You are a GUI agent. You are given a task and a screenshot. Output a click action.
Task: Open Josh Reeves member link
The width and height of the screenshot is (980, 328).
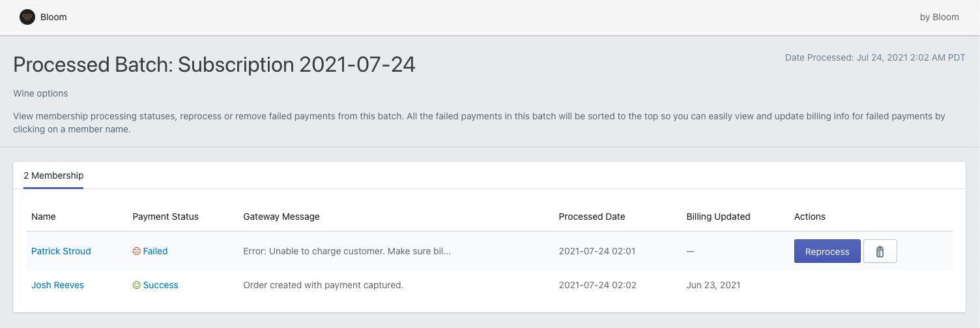coord(57,285)
